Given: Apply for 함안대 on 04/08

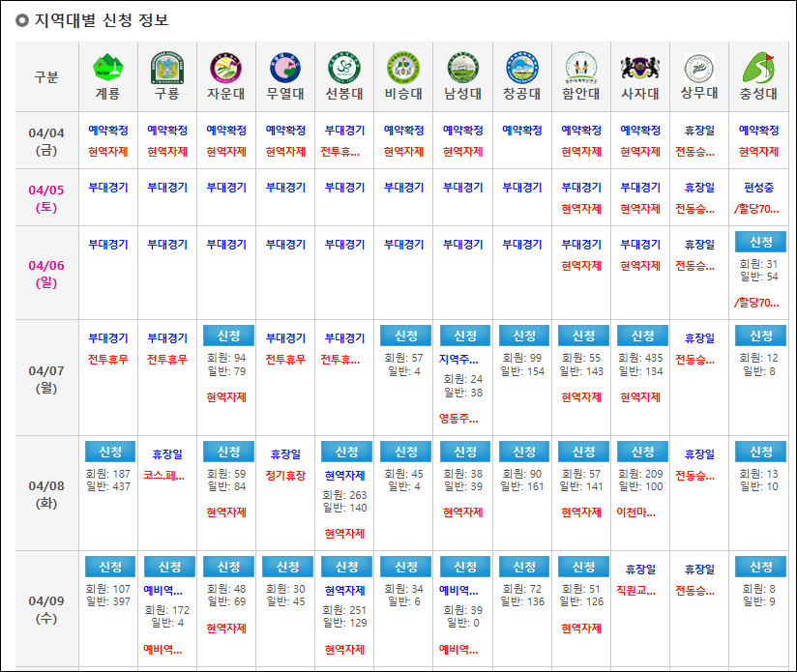Looking at the screenshot, I should click(x=583, y=451).
